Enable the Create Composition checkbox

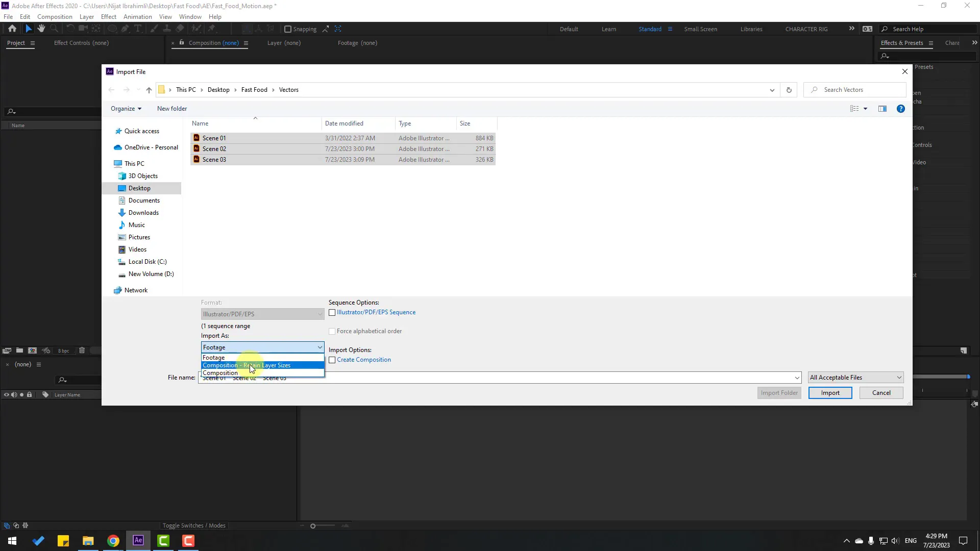tap(333, 360)
